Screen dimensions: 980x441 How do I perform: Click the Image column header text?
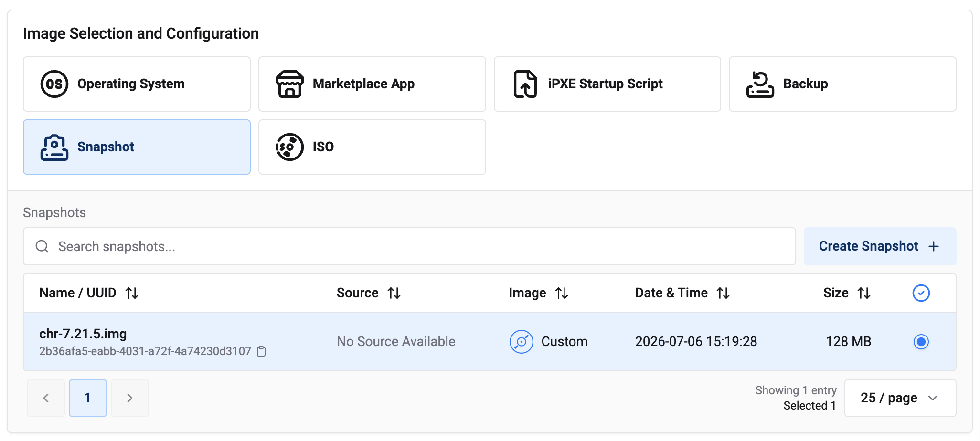click(x=527, y=293)
